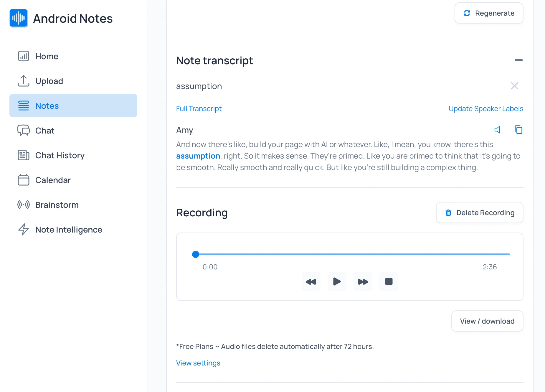Click the speaker name Amy

click(x=185, y=130)
